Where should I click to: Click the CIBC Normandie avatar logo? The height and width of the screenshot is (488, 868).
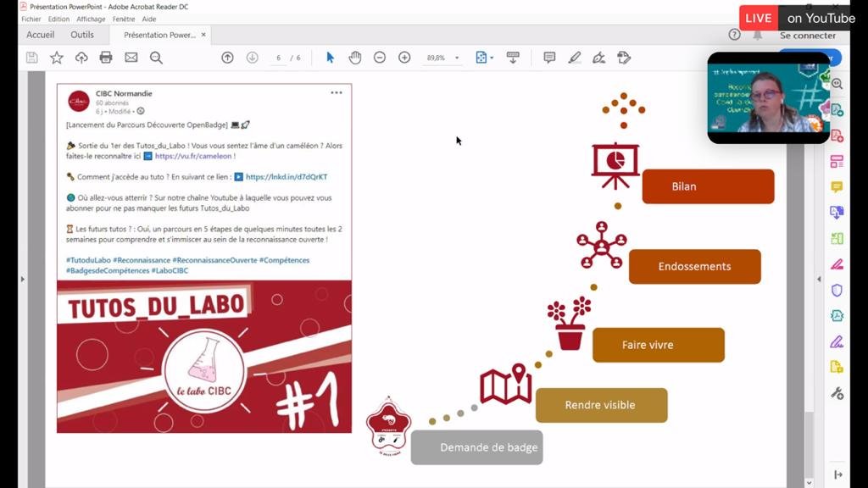[x=79, y=102]
